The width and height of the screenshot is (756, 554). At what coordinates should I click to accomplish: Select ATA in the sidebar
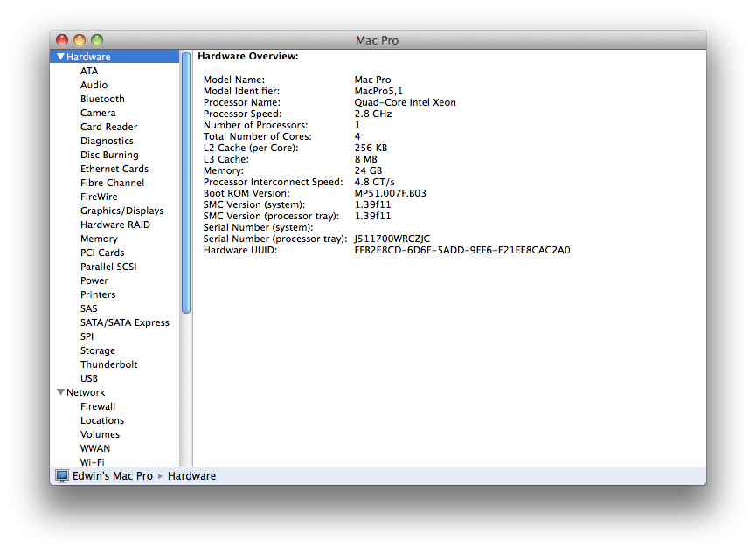click(89, 71)
